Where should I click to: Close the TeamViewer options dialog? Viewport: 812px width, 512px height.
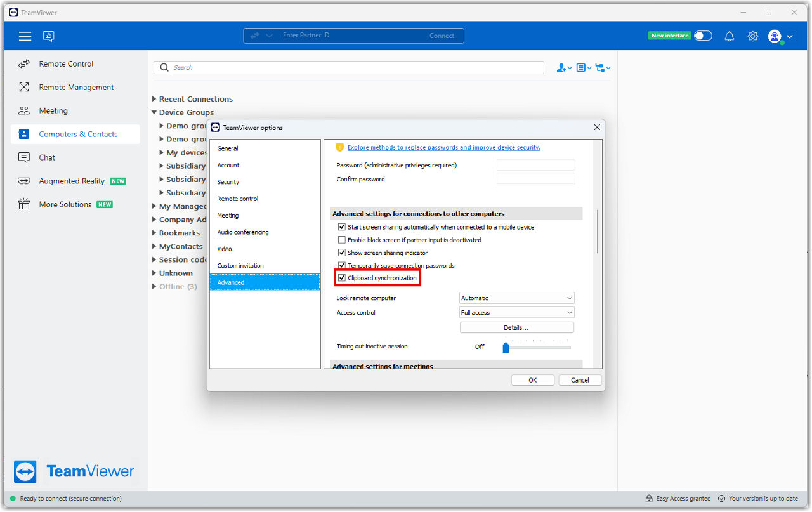[x=597, y=128]
